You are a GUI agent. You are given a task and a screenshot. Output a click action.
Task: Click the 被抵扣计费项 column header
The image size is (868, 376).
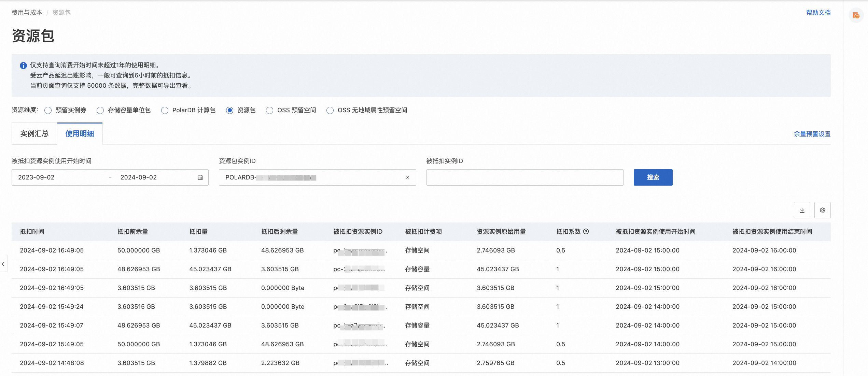coord(423,232)
